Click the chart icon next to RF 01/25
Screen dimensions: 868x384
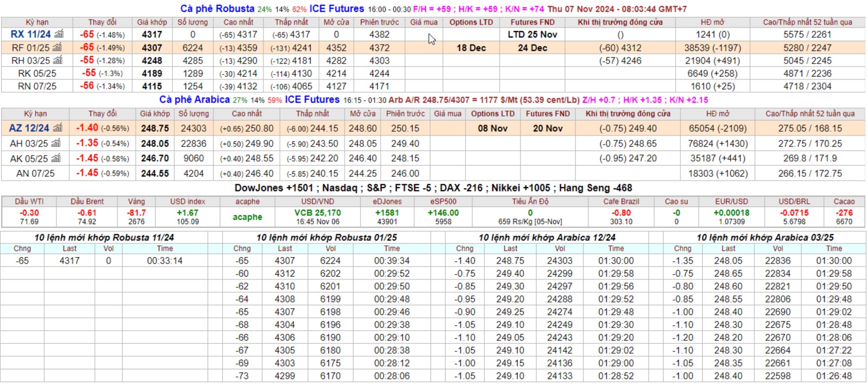pos(57,48)
